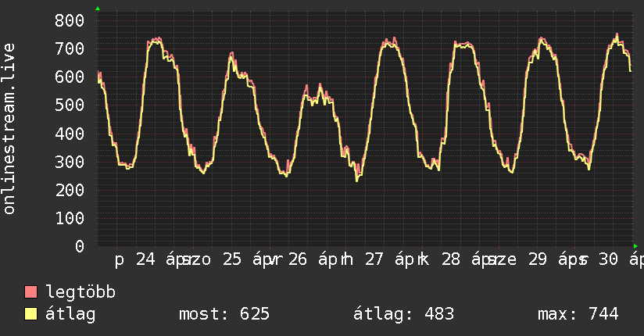The height and width of the screenshot is (336, 644).
Task: Click the 'most: 625' current value
Action: pyautogui.click(x=224, y=314)
